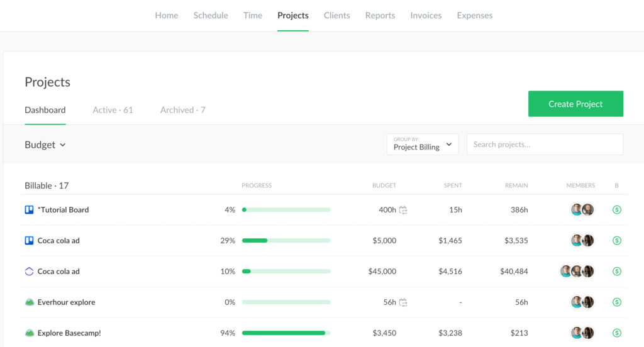Click the ClickUp icon beside the $45,000 Coca cola ad
This screenshot has width=644, height=347.
(29, 272)
